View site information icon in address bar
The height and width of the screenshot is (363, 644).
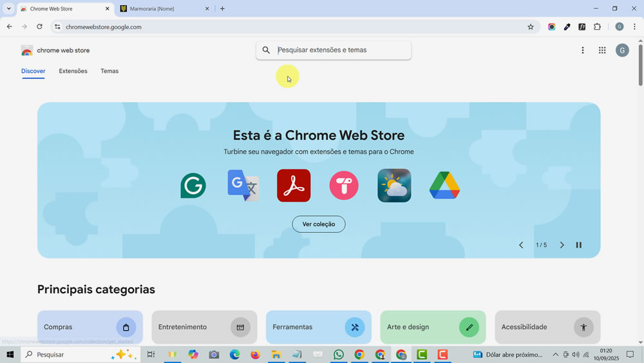57,26
